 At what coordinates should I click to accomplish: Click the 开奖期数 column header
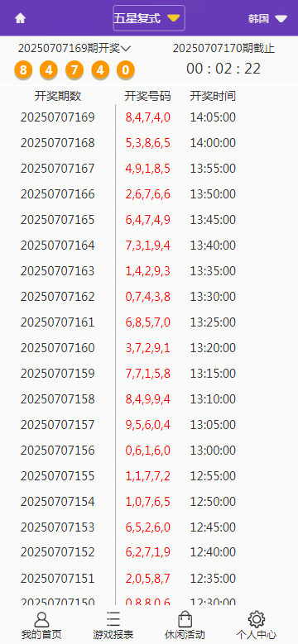click(58, 96)
